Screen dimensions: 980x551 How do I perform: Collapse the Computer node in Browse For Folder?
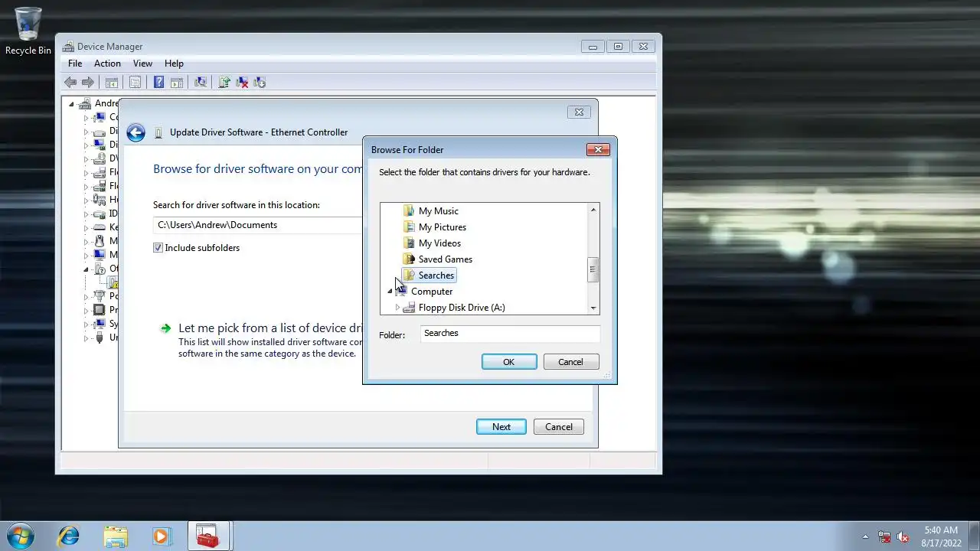(x=390, y=292)
